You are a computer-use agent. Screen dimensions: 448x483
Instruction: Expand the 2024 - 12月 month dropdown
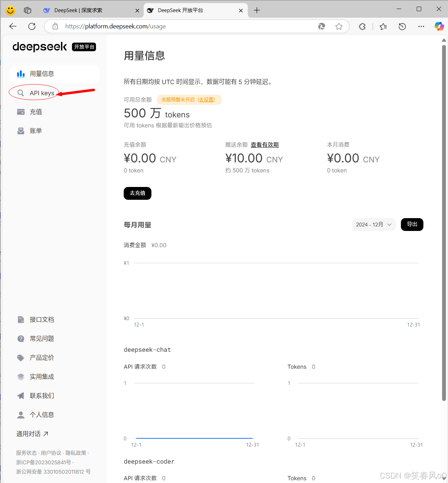tap(374, 225)
